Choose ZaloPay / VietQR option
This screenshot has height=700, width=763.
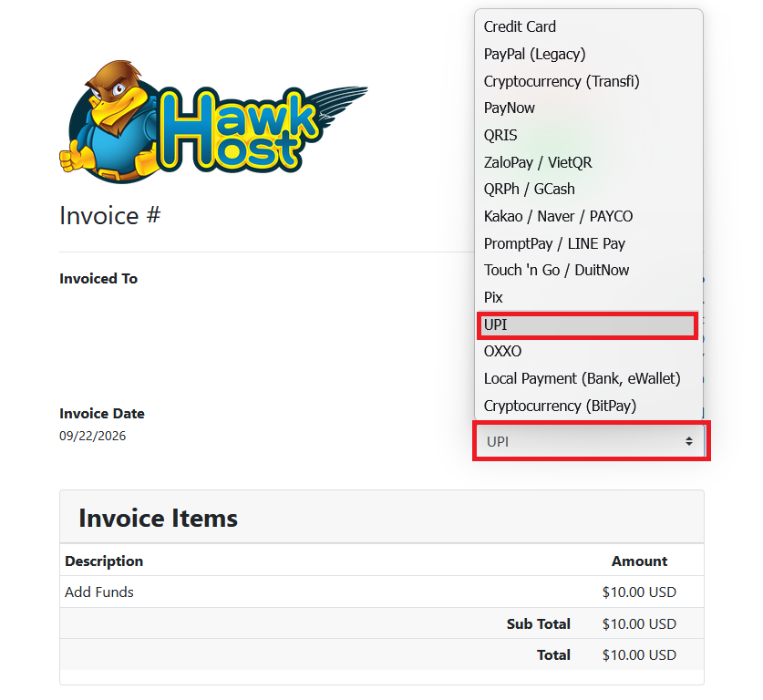pyautogui.click(x=588, y=162)
